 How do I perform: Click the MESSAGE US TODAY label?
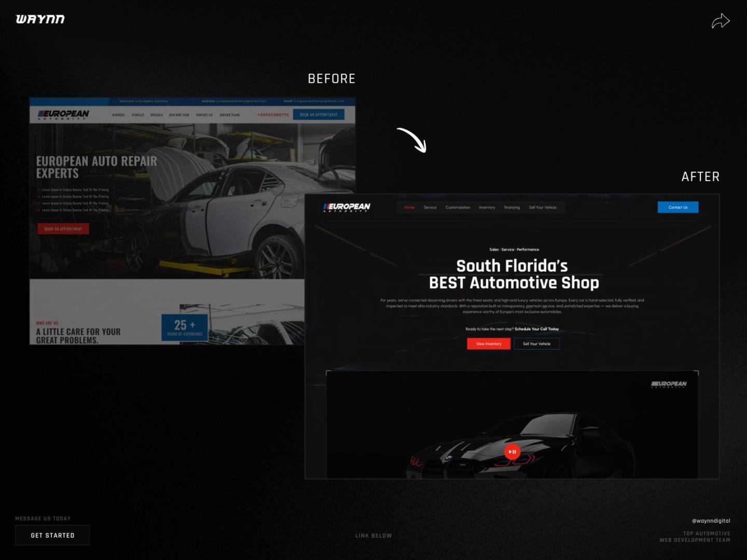tap(43, 519)
